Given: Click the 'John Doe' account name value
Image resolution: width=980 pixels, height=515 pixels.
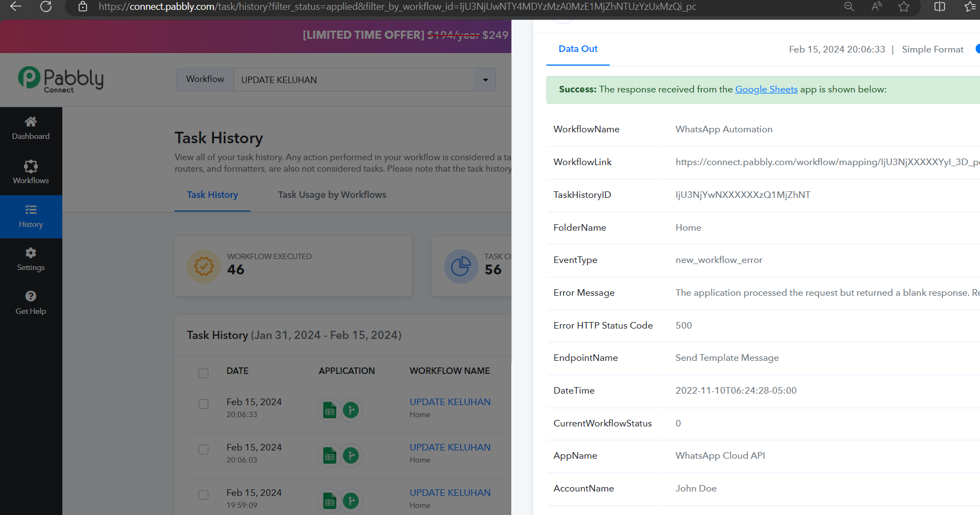Looking at the screenshot, I should click(696, 488).
